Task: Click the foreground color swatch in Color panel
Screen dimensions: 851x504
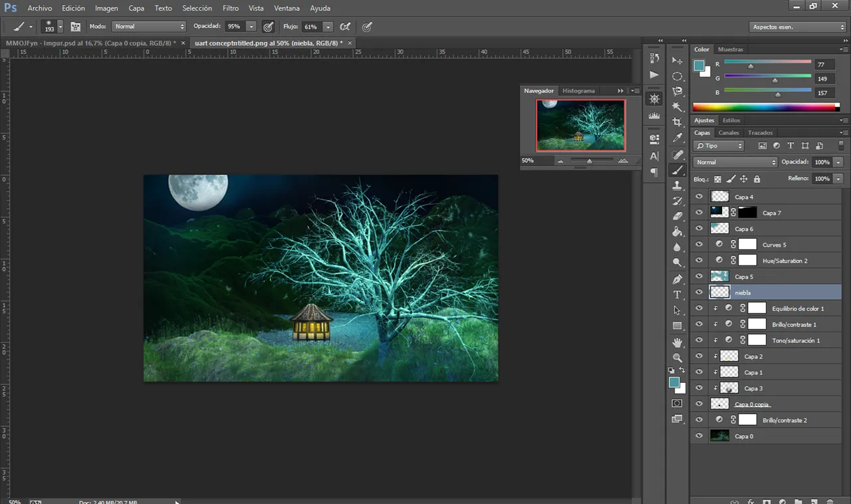Action: 699,65
